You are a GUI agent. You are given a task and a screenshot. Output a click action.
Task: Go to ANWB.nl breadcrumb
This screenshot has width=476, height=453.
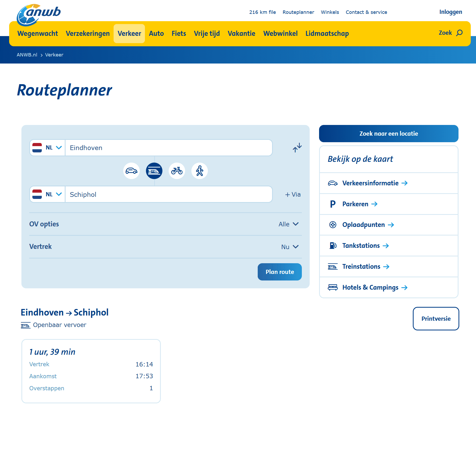point(27,55)
